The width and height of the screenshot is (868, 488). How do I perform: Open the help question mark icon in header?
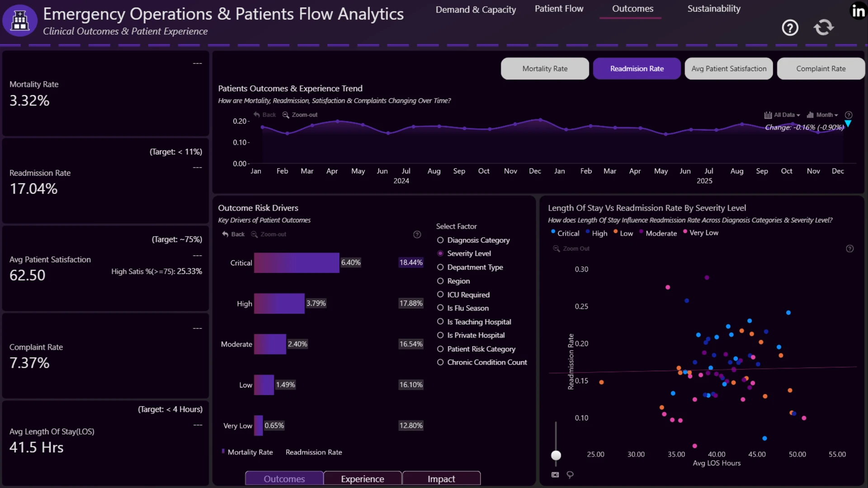[790, 28]
